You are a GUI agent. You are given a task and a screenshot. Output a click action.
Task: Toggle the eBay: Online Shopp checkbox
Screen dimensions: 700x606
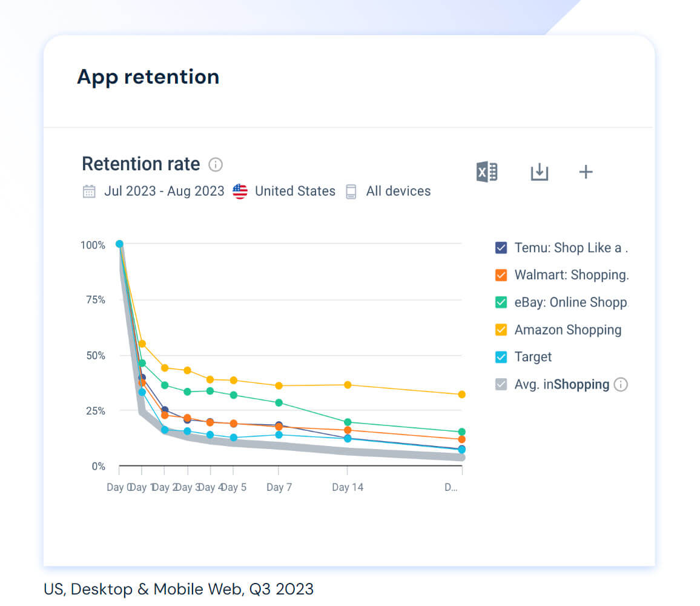(501, 302)
